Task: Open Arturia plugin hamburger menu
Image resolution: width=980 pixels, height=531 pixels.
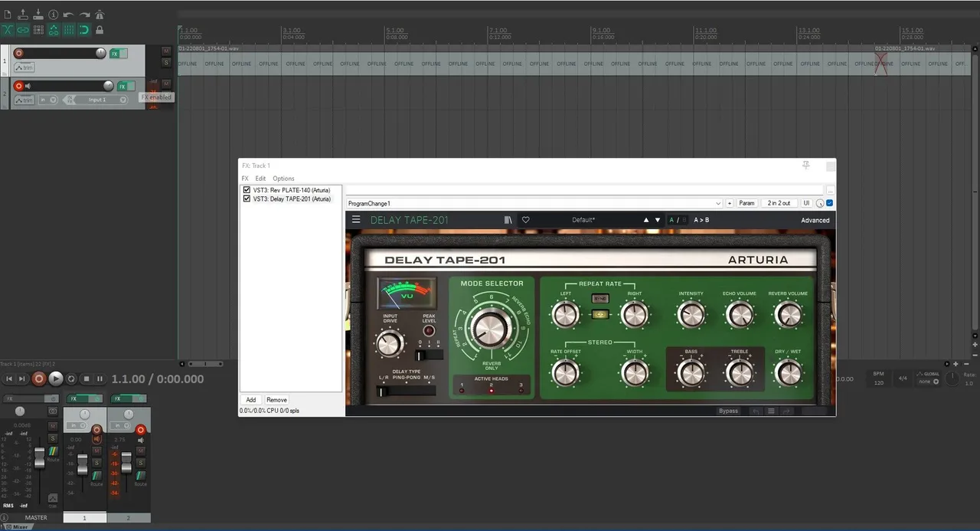Action: tap(356, 220)
